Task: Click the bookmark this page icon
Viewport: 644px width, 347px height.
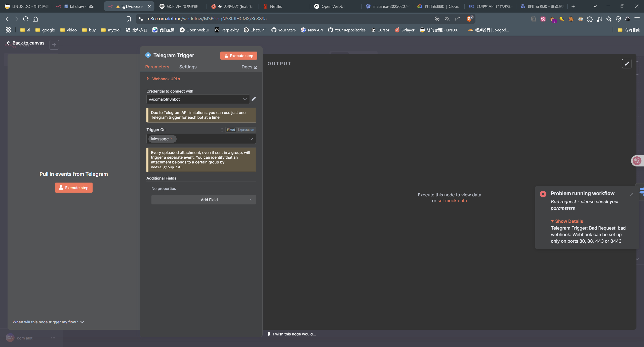Action: coord(129,19)
